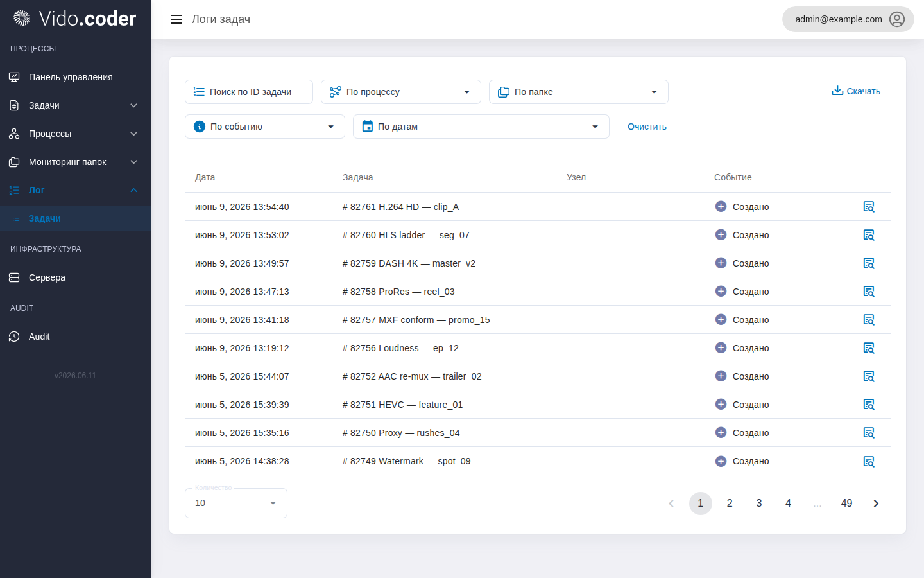Open the По событию dropdown
The height and width of the screenshot is (578, 924).
[x=265, y=127]
